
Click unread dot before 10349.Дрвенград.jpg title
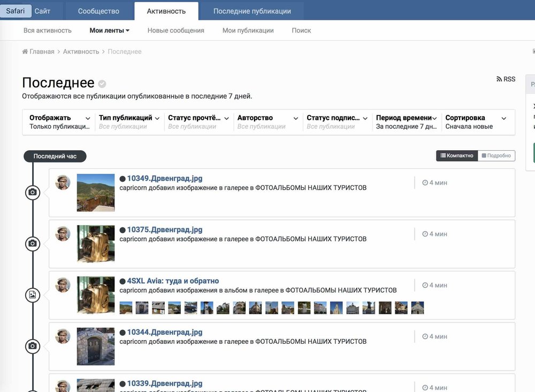pyautogui.click(x=123, y=179)
